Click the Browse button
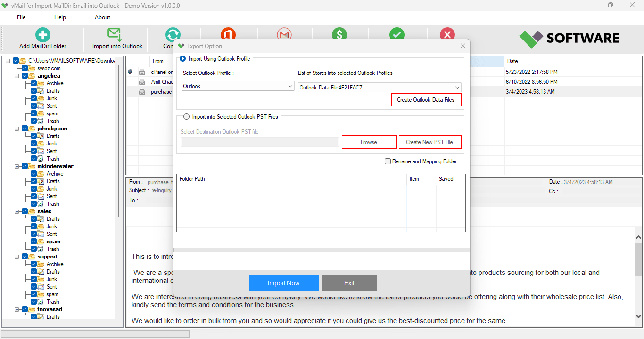This screenshot has width=644, height=339. click(x=369, y=142)
